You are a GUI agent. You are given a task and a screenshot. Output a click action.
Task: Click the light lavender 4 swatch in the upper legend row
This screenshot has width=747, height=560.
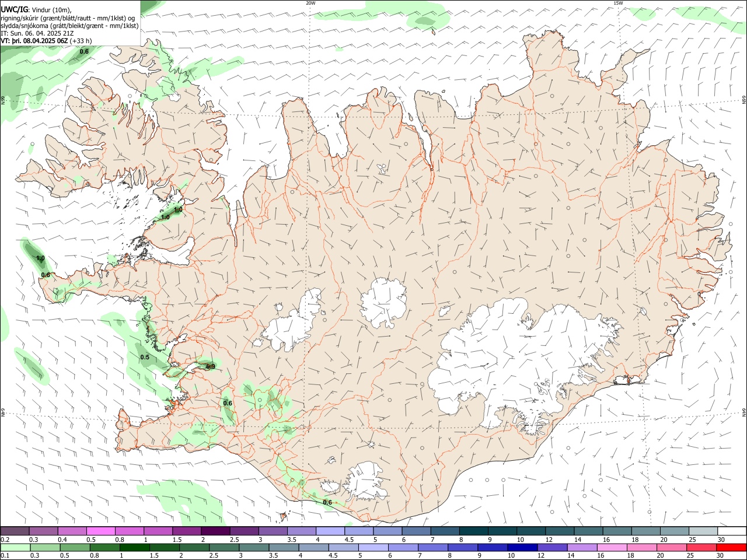point(330,531)
